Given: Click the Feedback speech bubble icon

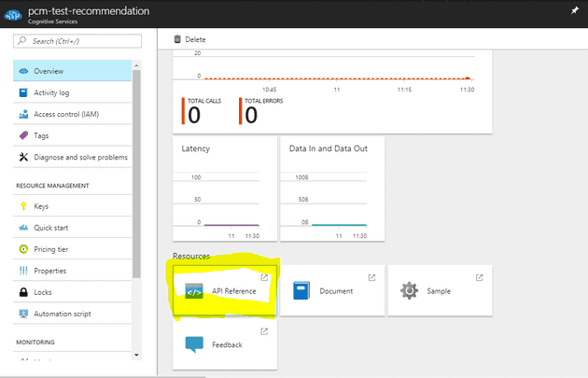Looking at the screenshot, I should click(194, 344).
